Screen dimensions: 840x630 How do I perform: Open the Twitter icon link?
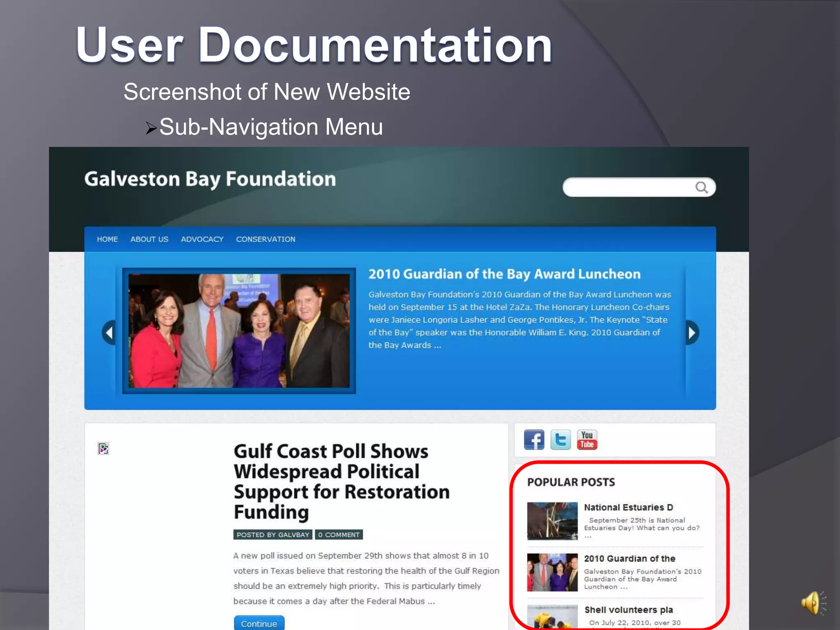coord(560,440)
